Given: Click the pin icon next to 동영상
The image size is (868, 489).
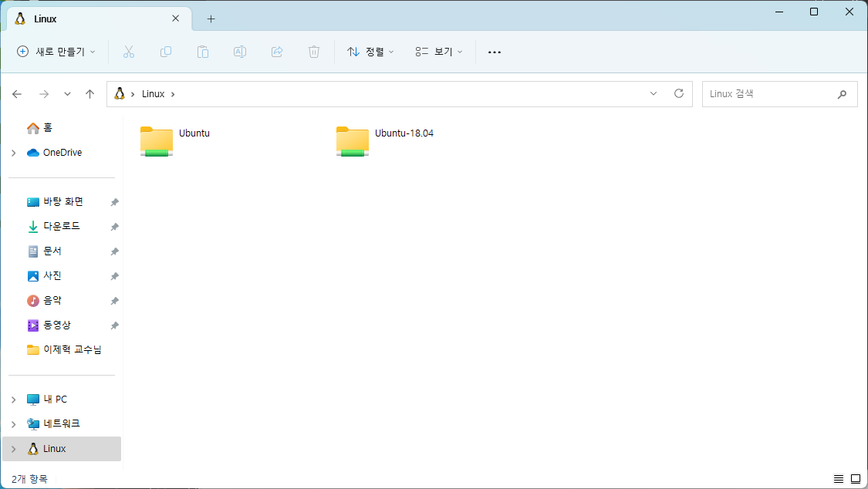Looking at the screenshot, I should click(115, 325).
